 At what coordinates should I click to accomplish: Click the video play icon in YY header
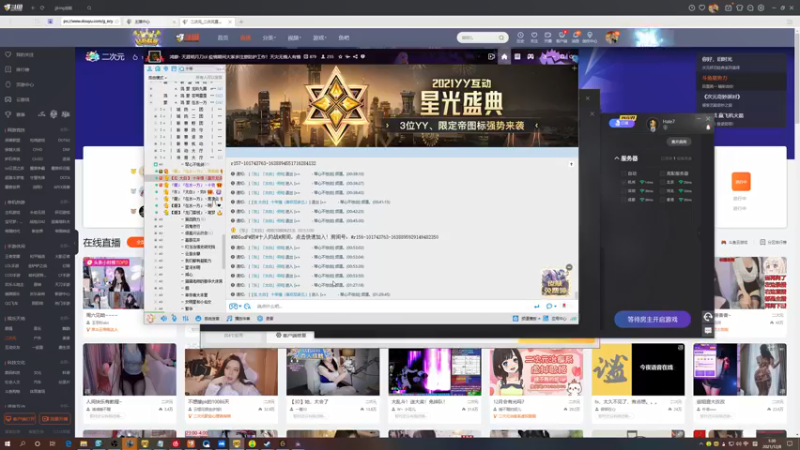click(491, 57)
